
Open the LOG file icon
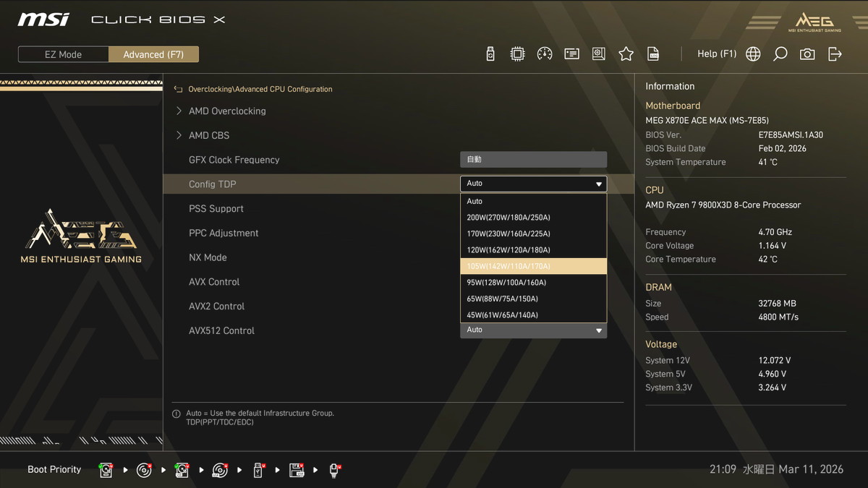pyautogui.click(x=653, y=54)
